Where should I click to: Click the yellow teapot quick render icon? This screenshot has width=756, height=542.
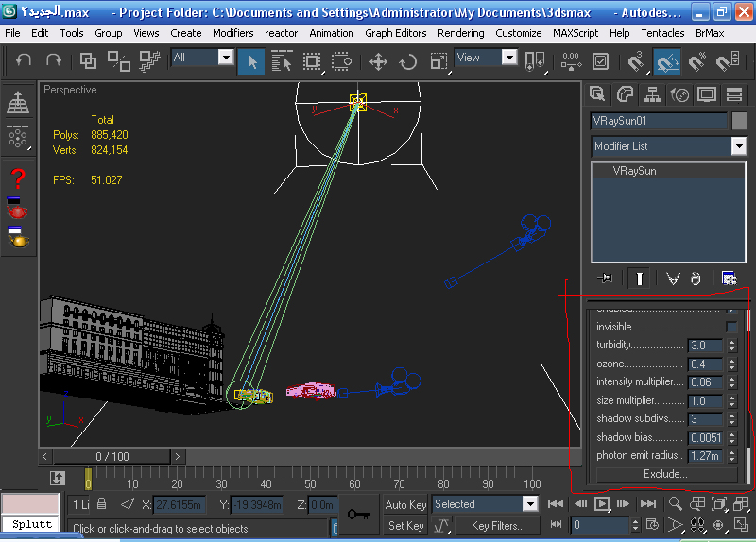pos(18,238)
